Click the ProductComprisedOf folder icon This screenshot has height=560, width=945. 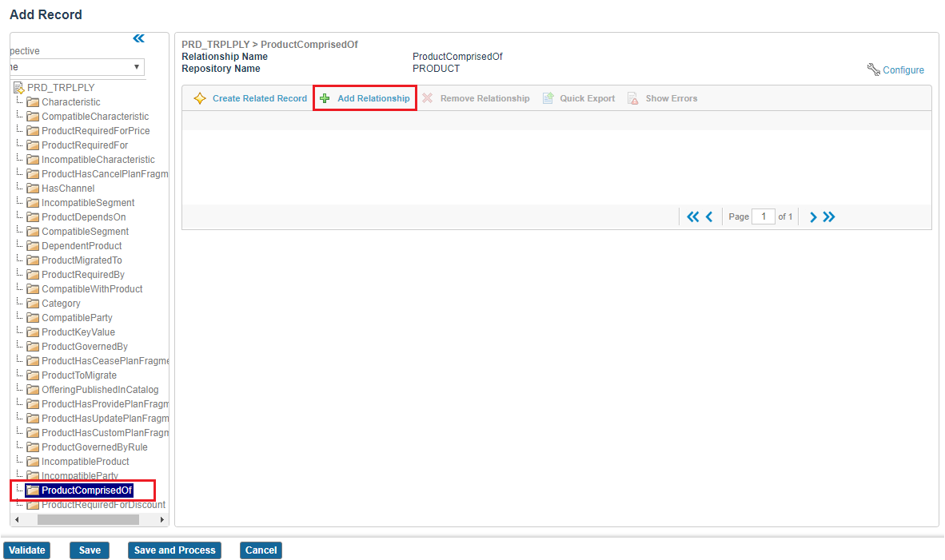[x=33, y=490]
